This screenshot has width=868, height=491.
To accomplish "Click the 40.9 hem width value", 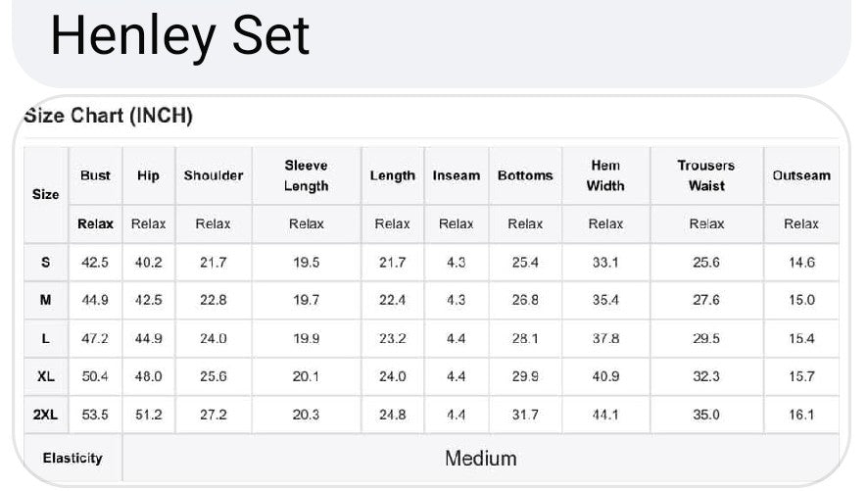I will coord(605,376).
